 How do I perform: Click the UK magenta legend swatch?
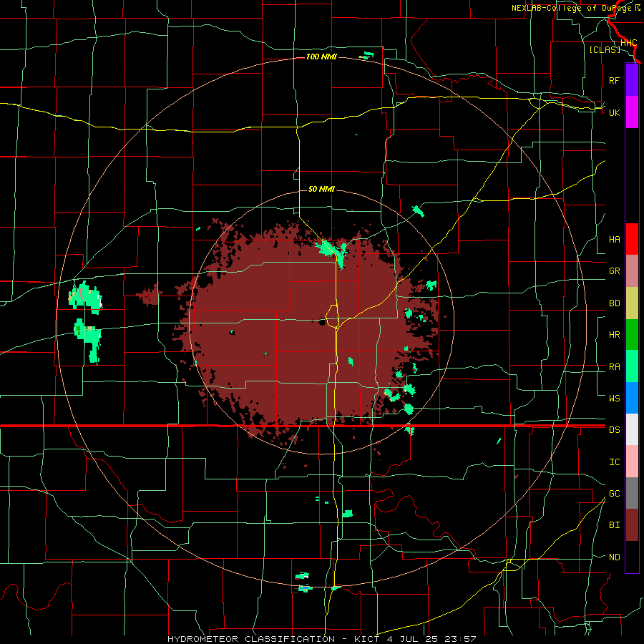[x=632, y=112]
